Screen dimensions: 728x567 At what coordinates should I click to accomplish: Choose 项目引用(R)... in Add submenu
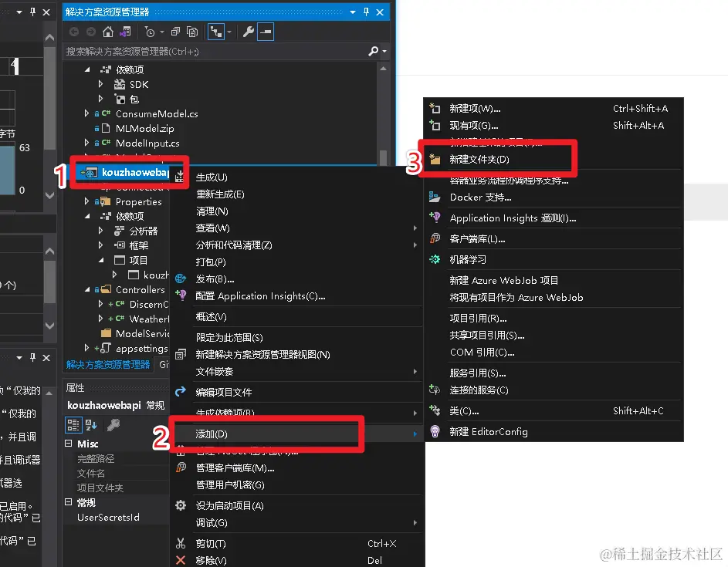tap(554, 319)
